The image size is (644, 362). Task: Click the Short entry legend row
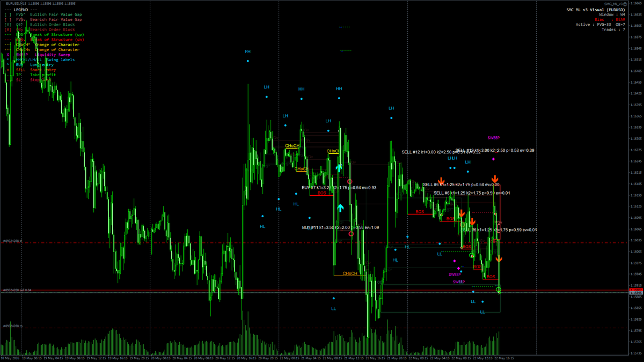point(30,70)
